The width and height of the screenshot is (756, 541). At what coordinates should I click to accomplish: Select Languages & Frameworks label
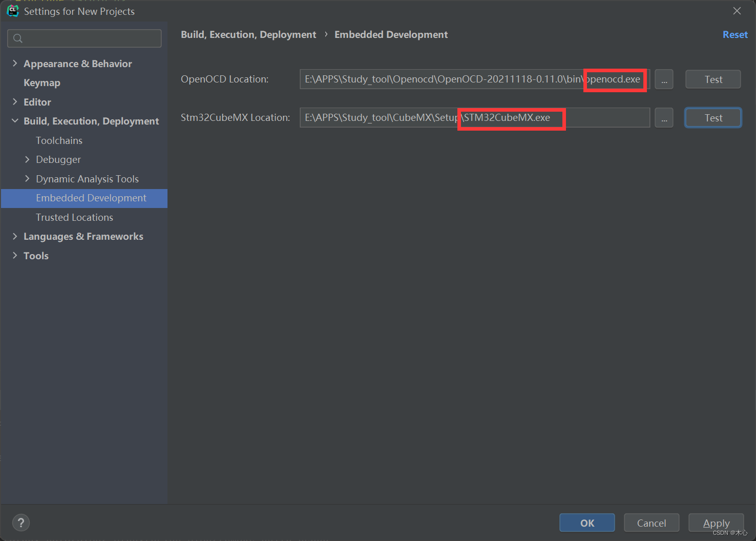(x=83, y=236)
